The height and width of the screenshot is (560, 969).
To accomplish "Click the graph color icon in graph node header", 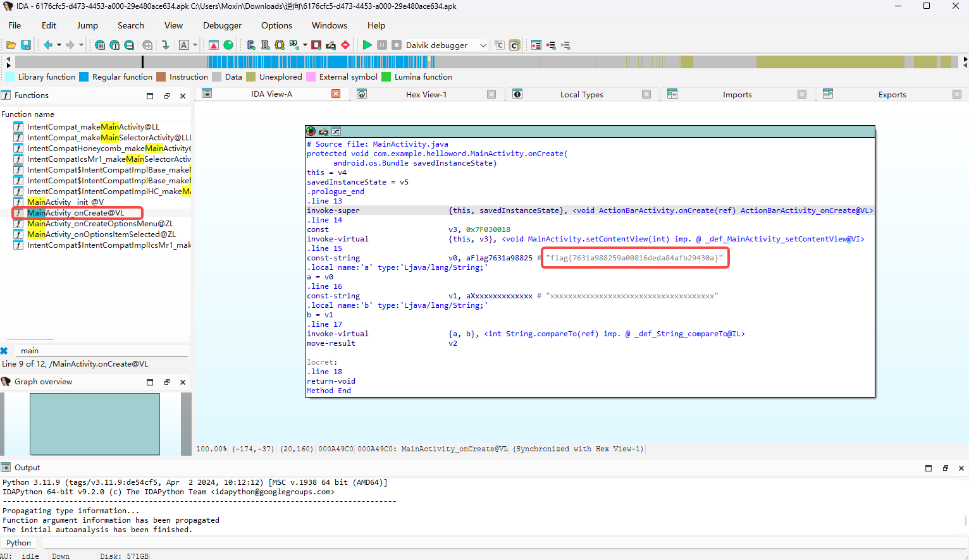I will click(311, 131).
